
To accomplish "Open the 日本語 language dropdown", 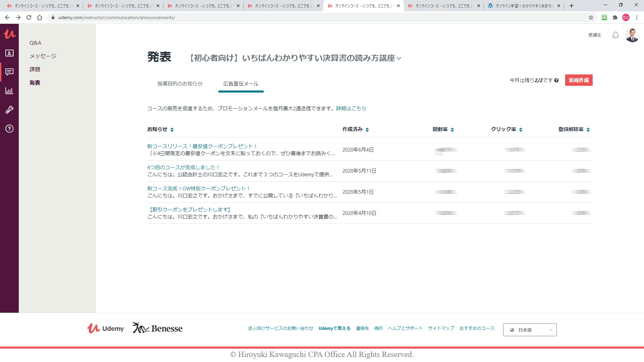I will pos(530,330).
